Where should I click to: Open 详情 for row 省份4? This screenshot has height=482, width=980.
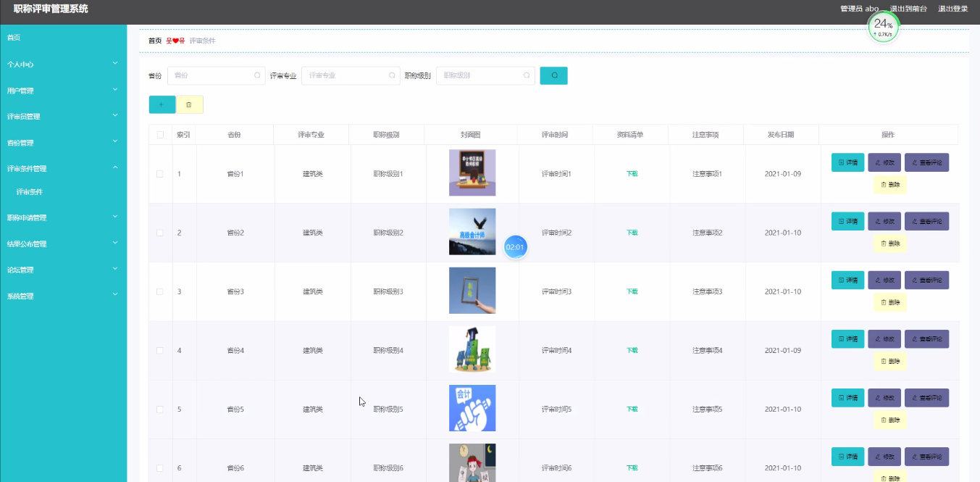point(847,338)
